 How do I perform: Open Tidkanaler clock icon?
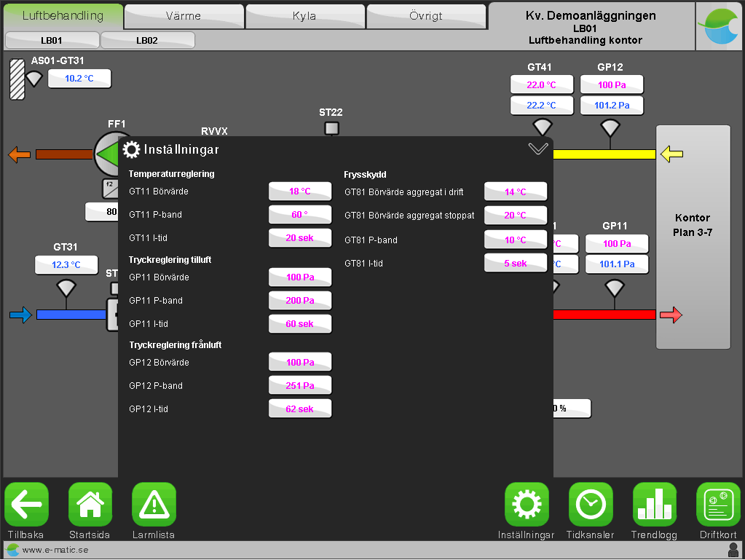[591, 504]
